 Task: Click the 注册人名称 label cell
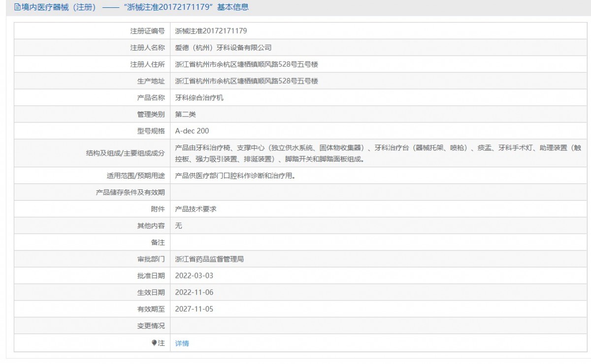(x=92, y=48)
